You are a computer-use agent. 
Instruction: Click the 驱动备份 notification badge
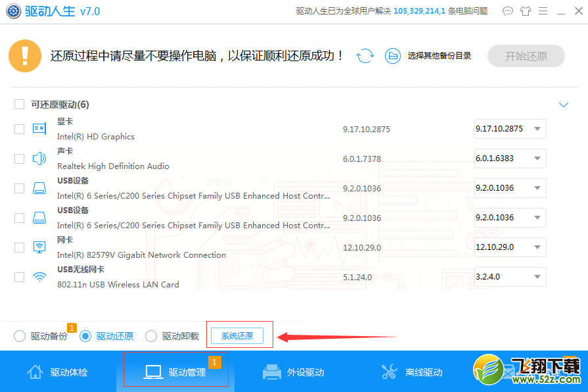(72, 328)
